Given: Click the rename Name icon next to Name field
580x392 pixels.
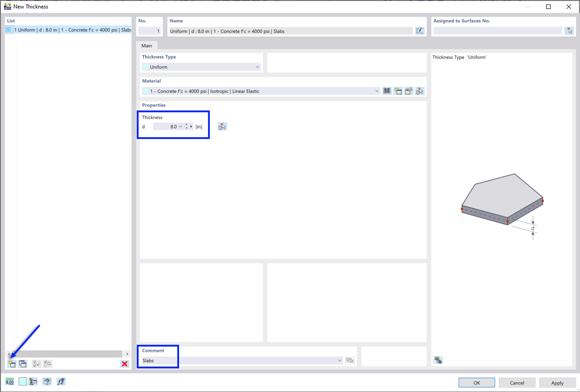Looking at the screenshot, I should 420,31.
